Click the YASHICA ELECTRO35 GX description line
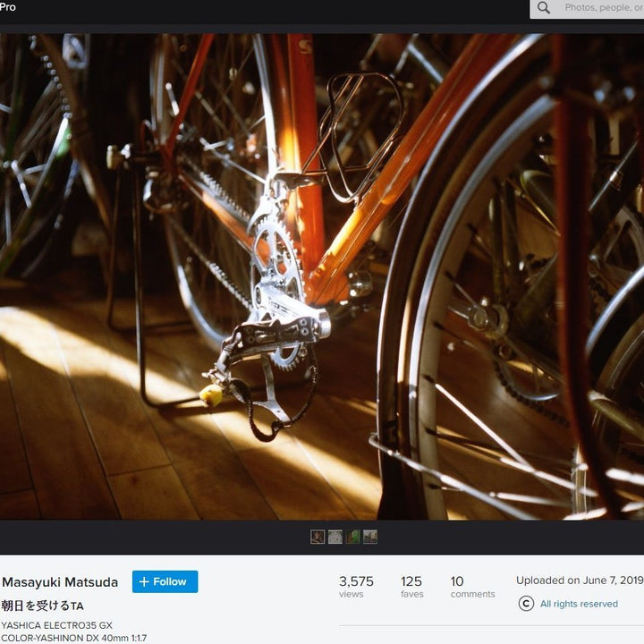 pos(56,625)
